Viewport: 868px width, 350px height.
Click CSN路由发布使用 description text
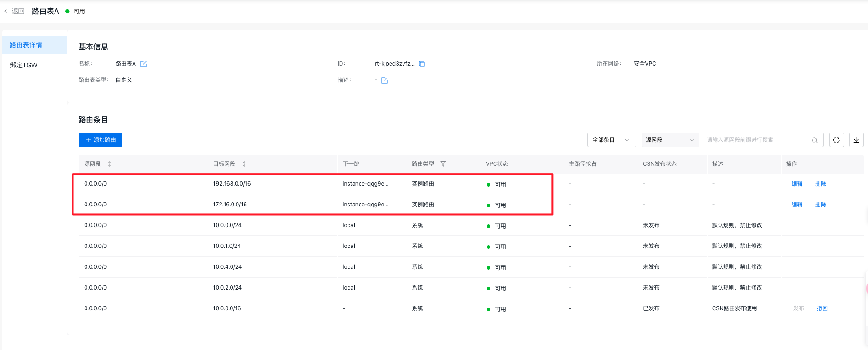point(734,308)
